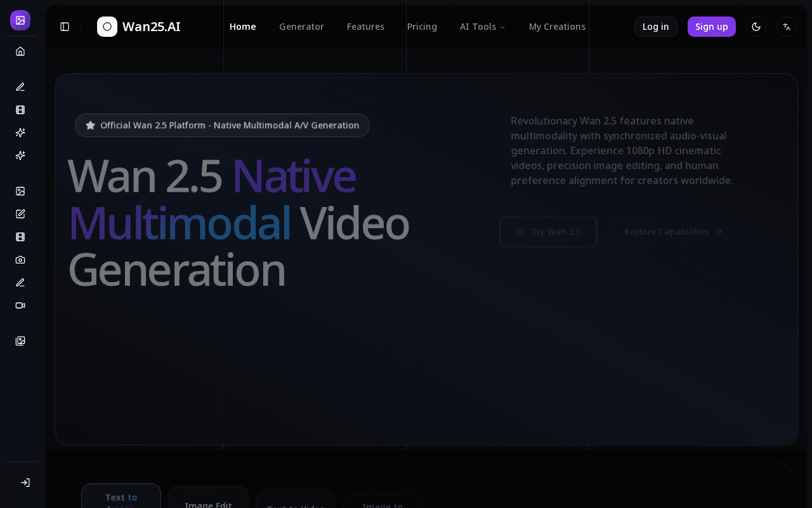The height and width of the screenshot is (508, 812).
Task: Click the purple image app logo in sidebar
Action: pyautogui.click(x=20, y=20)
